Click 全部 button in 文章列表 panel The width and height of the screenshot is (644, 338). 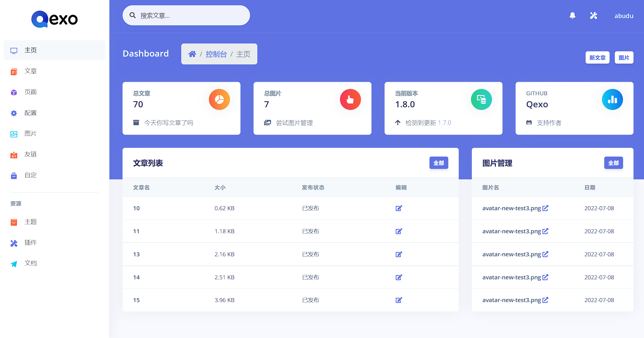point(439,163)
